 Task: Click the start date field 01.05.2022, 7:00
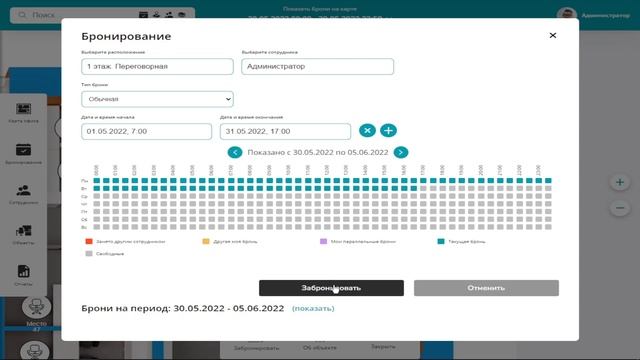click(146, 131)
